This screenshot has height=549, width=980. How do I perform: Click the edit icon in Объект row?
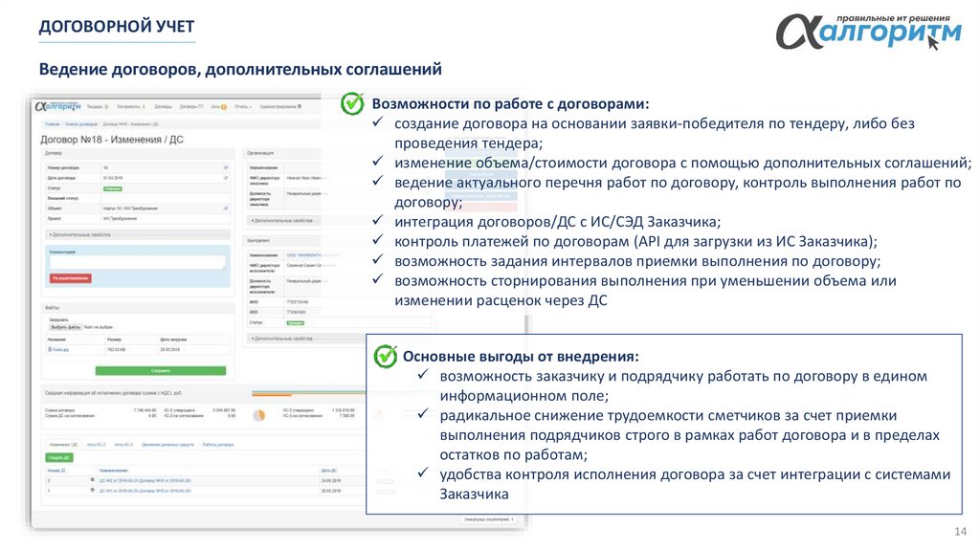226,208
